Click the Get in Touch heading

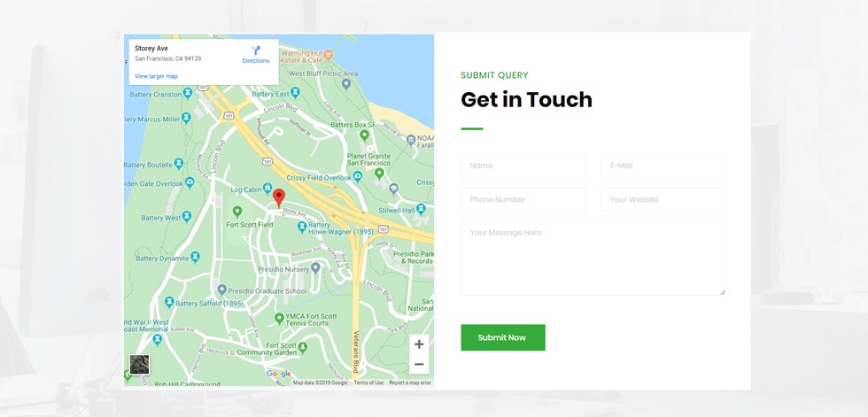[526, 100]
